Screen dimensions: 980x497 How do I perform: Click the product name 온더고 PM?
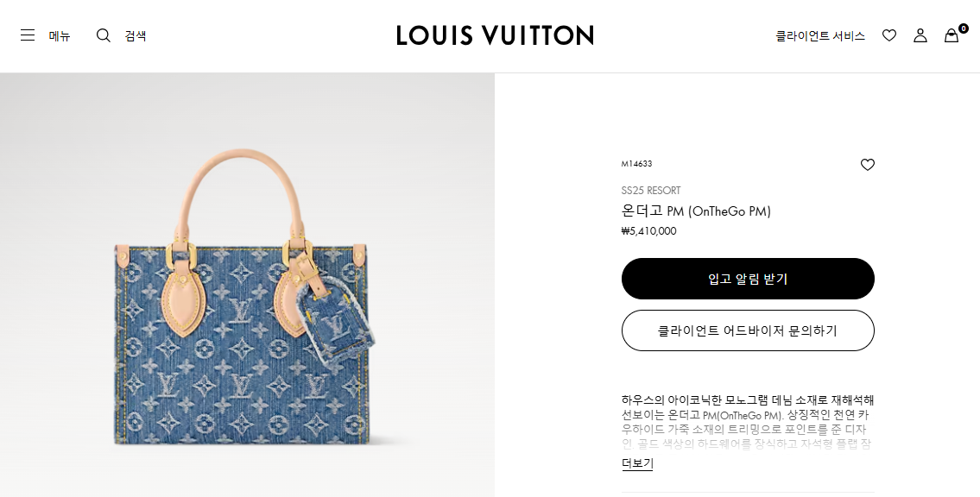tap(696, 211)
